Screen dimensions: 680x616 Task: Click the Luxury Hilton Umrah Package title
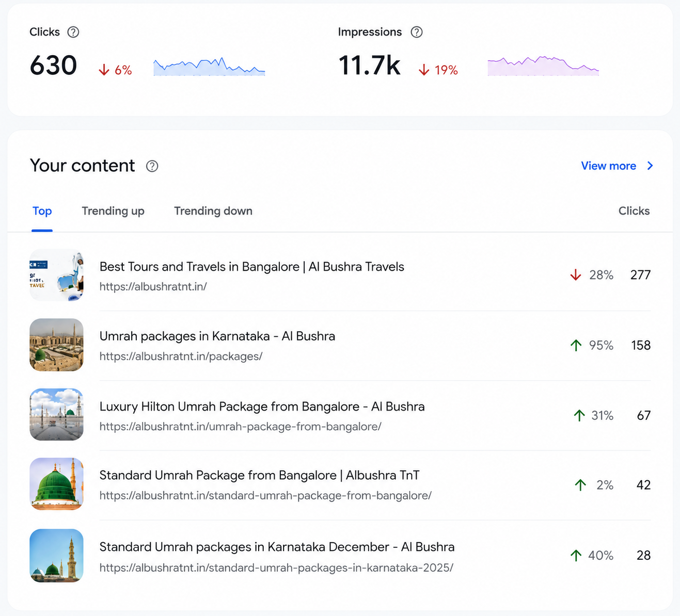tap(262, 407)
